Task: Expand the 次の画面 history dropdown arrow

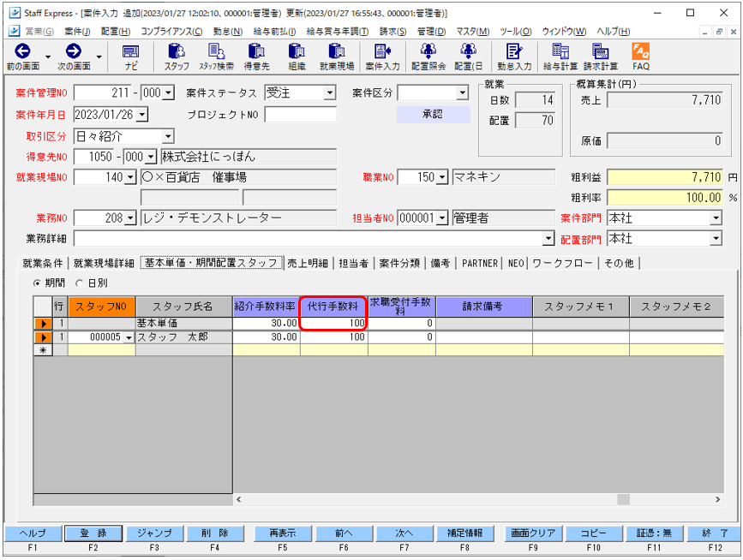Action: click(99, 57)
